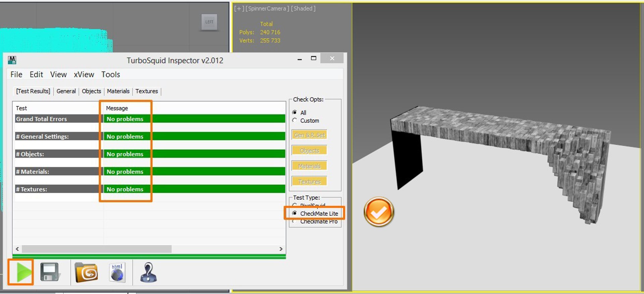Click the Polys count 240 716

pyautogui.click(x=270, y=32)
